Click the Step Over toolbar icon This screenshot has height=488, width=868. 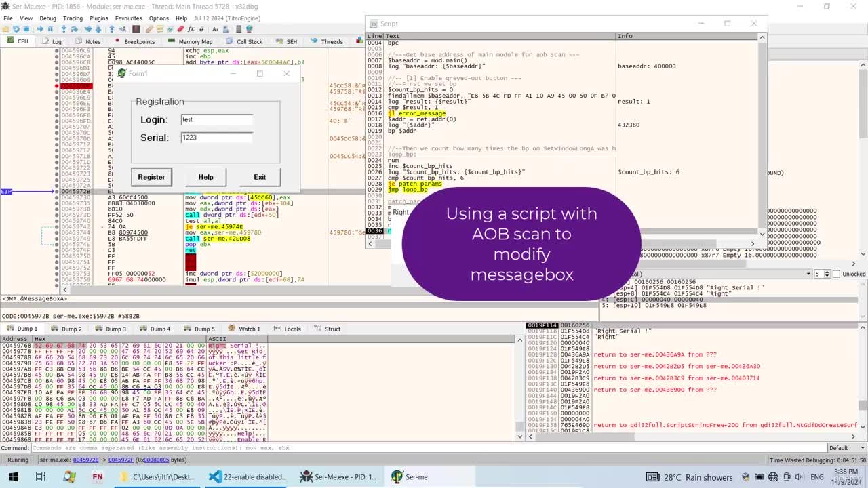74,29
